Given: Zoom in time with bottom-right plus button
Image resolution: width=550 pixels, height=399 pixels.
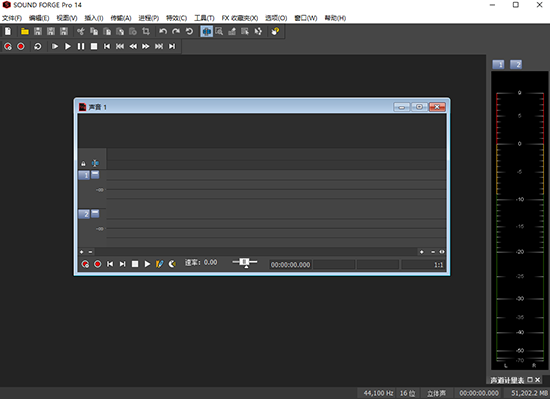Looking at the screenshot, I should point(422,252).
